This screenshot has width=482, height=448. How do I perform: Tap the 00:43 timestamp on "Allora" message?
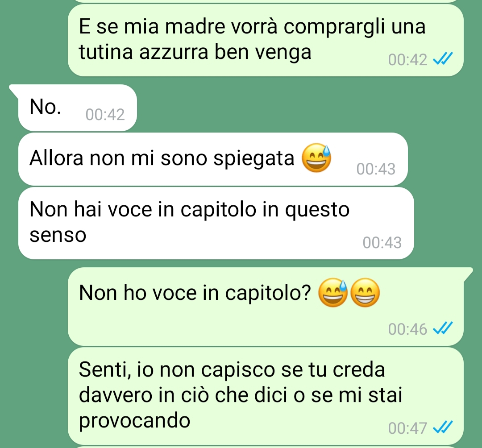pos(376,169)
